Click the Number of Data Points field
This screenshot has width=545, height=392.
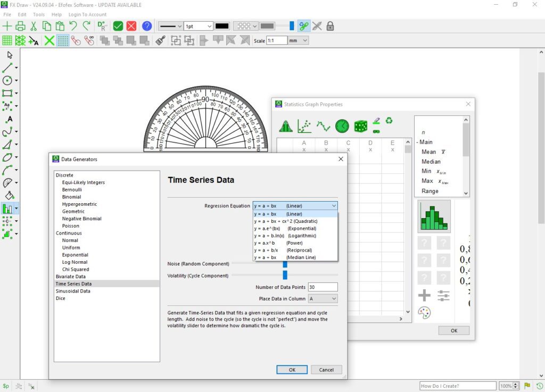(323, 287)
